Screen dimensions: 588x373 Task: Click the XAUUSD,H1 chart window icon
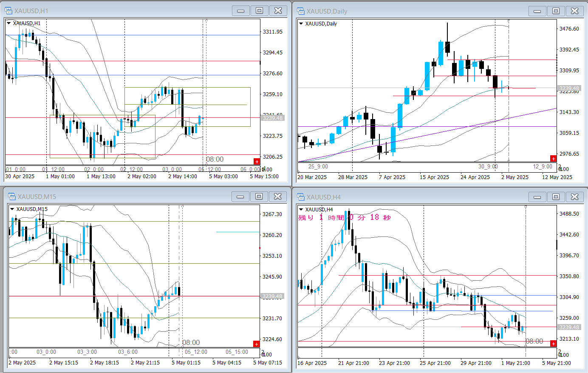(x=8, y=11)
